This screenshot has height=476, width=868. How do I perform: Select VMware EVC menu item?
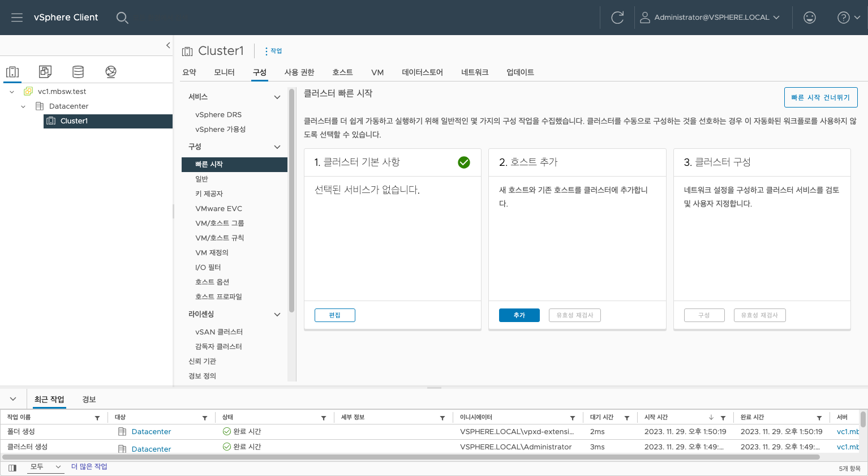click(218, 208)
